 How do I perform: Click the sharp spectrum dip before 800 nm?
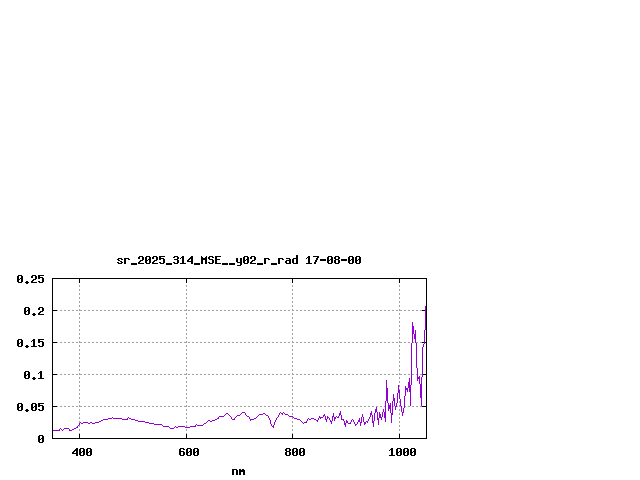click(273, 427)
